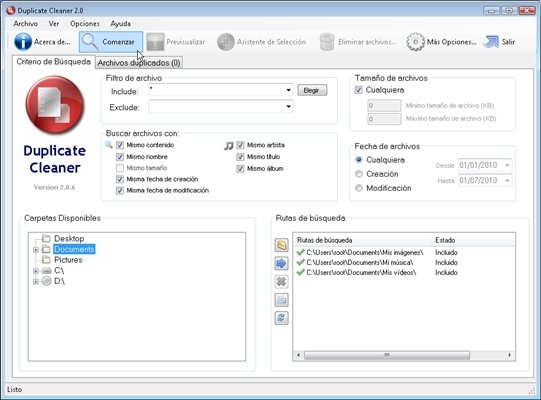Click Incluido status of Mis vídeos row

[x=446, y=273]
